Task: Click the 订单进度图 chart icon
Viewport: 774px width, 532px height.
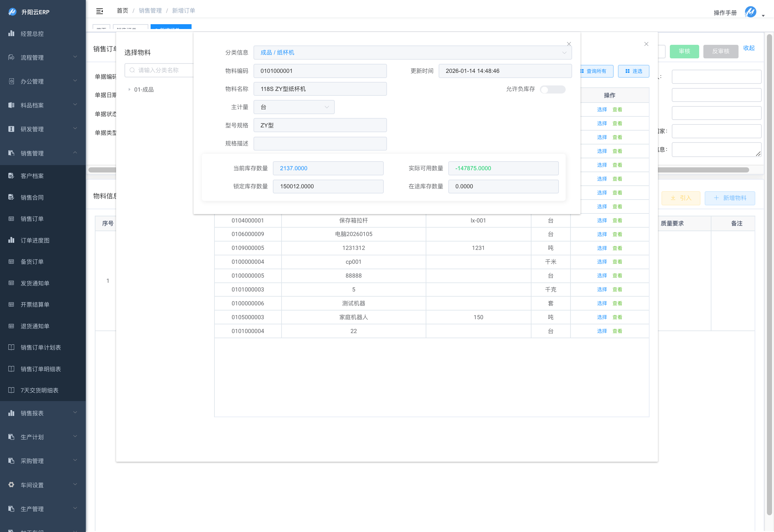Action: pos(11,240)
